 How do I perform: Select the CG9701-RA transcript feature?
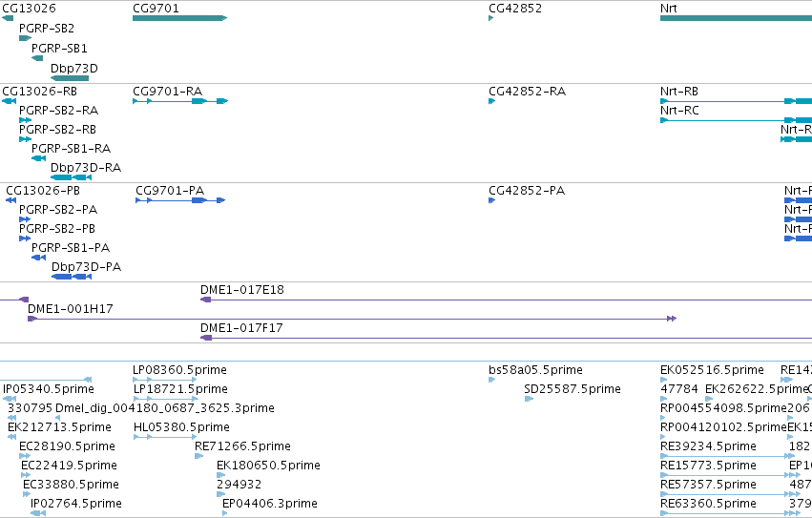click(180, 101)
